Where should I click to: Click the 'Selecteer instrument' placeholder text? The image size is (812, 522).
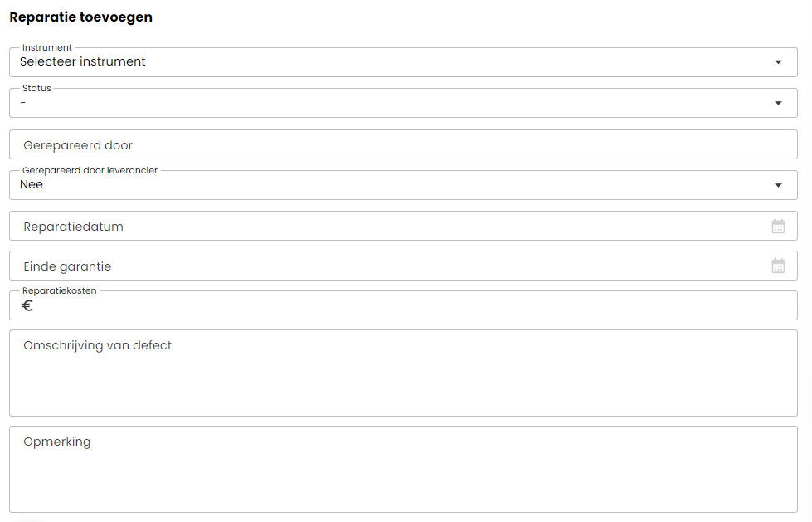[82, 61]
